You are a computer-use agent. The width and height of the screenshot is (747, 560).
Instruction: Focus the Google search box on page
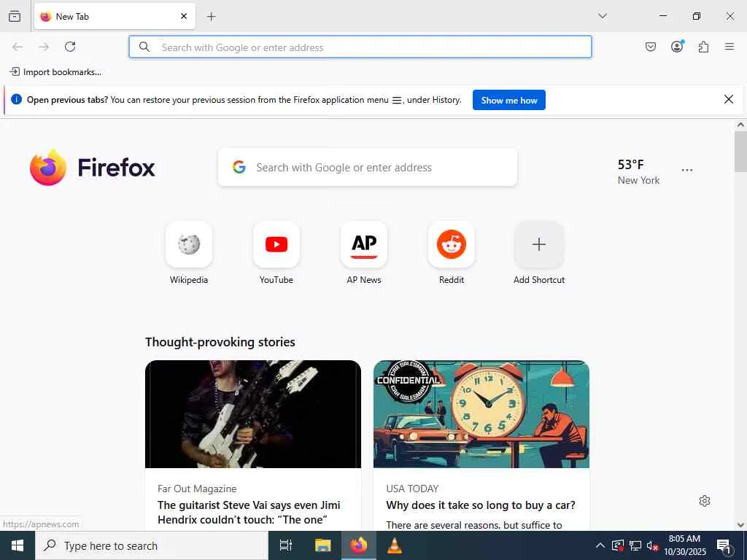click(368, 167)
